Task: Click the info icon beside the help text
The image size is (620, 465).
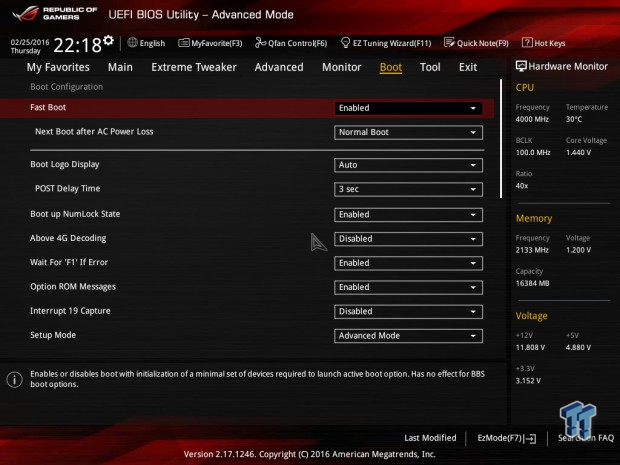Action: click(x=14, y=380)
